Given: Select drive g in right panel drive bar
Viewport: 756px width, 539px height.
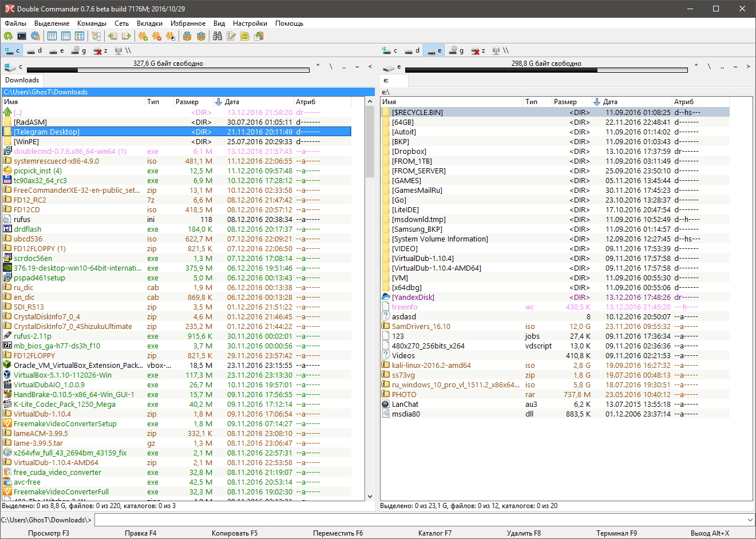Looking at the screenshot, I should click(457, 50).
